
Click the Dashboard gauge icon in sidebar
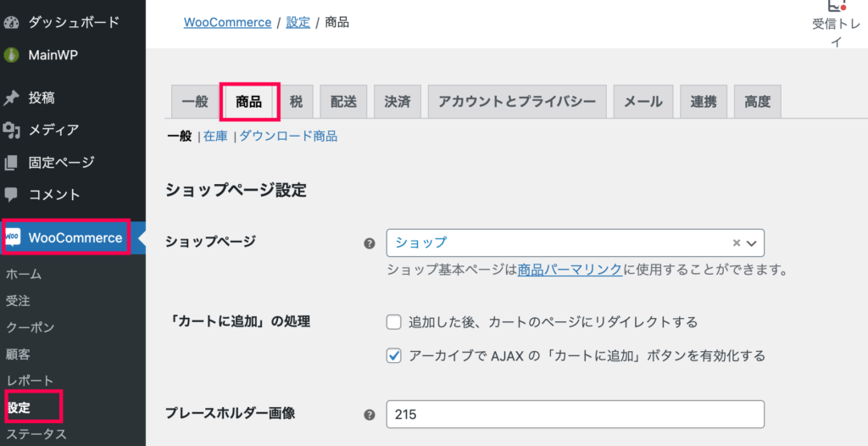[11, 23]
